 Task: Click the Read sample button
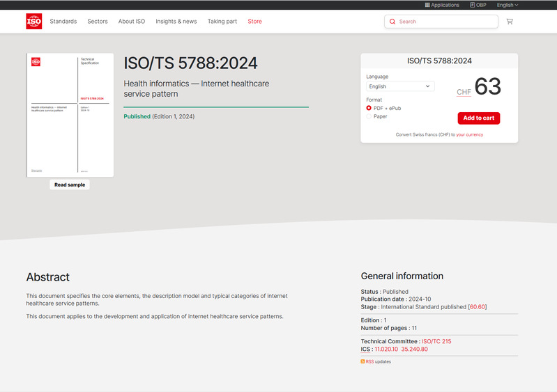click(70, 185)
